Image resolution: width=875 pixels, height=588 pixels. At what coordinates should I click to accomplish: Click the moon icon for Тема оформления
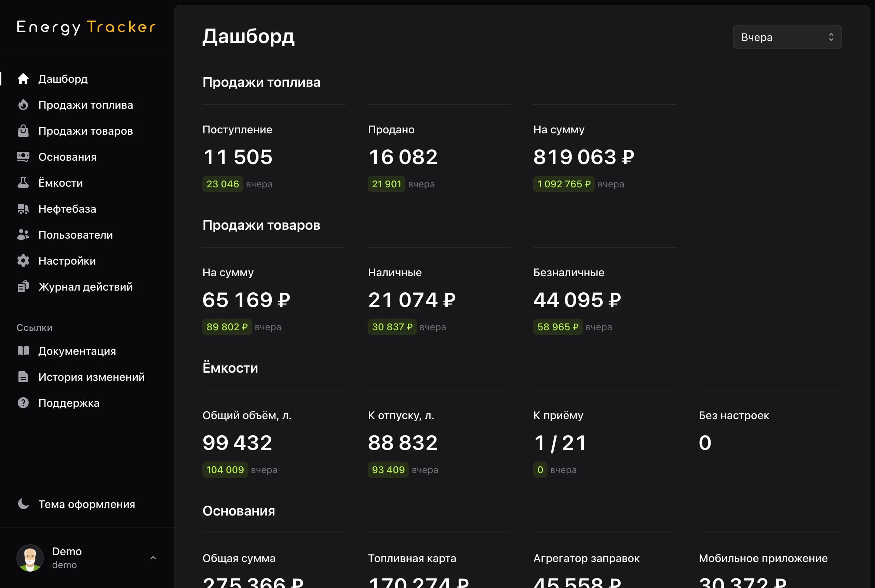tap(23, 504)
